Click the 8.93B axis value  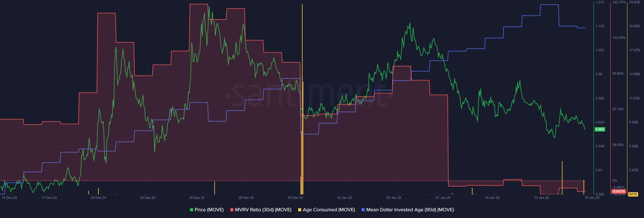pyautogui.click(x=634, y=122)
